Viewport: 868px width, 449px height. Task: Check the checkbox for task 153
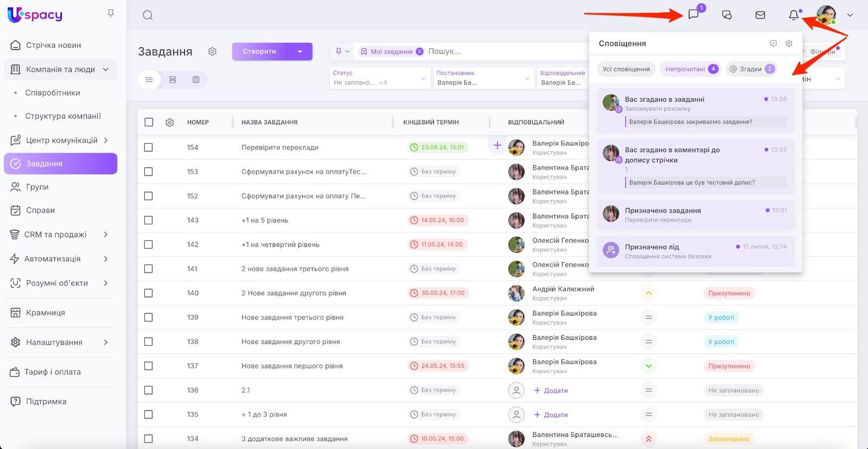pyautogui.click(x=149, y=172)
